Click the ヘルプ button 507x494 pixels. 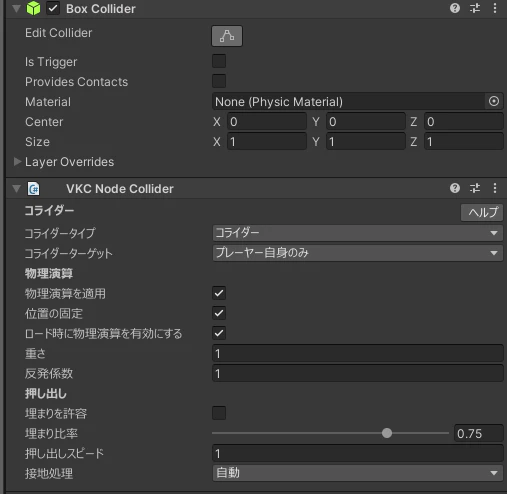(482, 212)
